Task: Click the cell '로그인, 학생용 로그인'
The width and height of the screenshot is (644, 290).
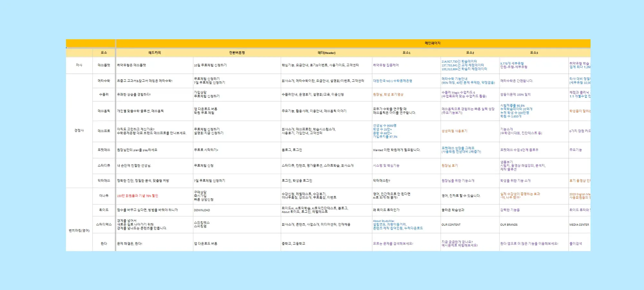Action: pyautogui.click(x=327, y=181)
